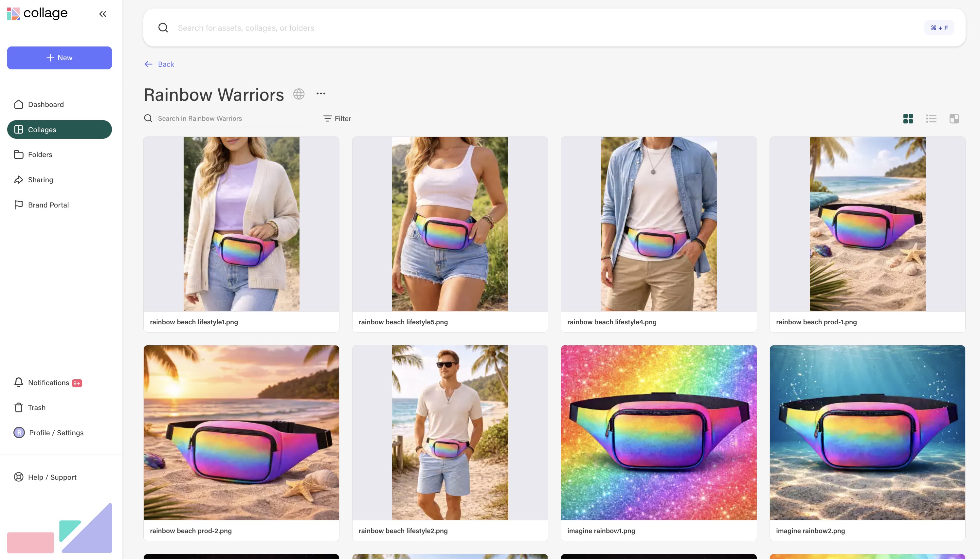Click the Rainbow Warriors title

(x=214, y=95)
